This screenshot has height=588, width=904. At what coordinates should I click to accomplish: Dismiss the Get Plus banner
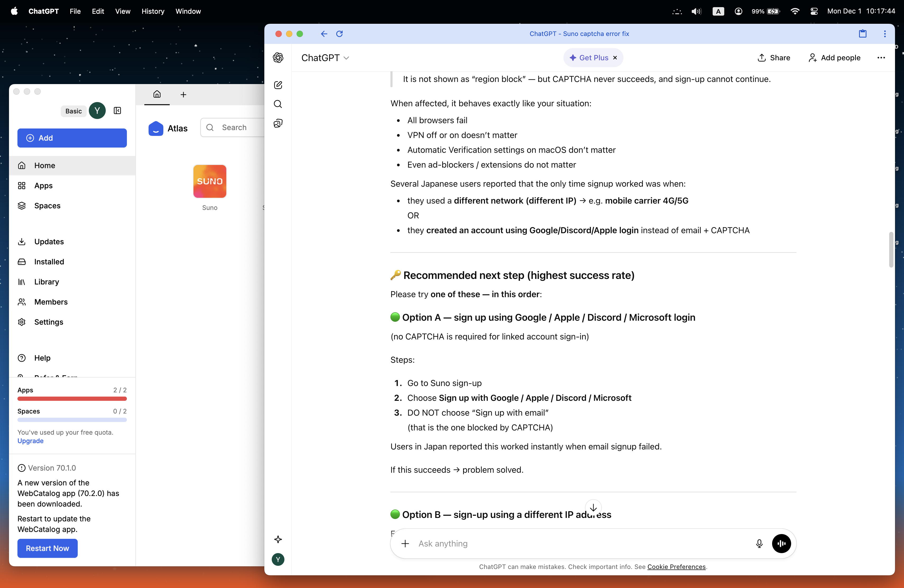coord(615,58)
